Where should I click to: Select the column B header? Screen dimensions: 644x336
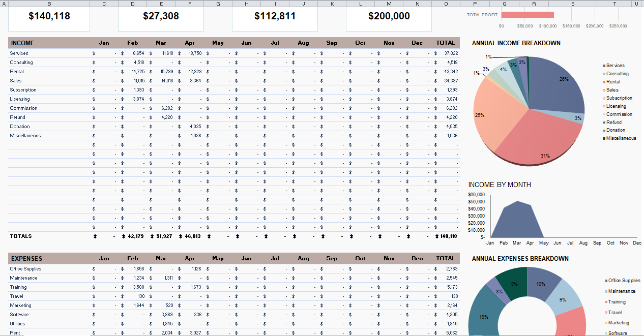click(49, 4)
